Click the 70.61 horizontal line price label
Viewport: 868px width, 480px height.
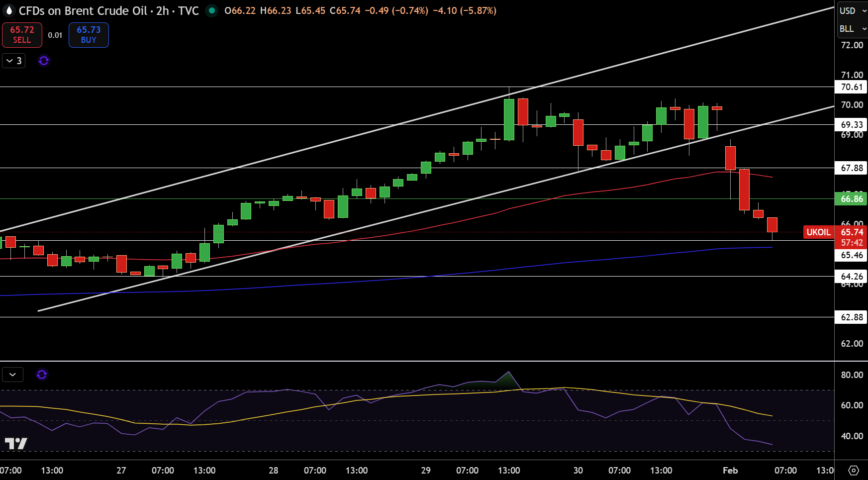coord(851,87)
